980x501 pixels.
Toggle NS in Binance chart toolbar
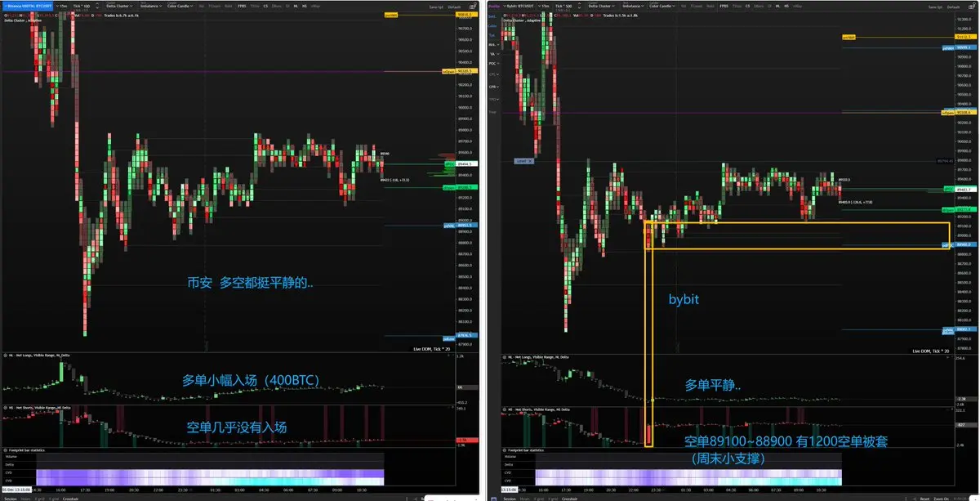pos(304,7)
